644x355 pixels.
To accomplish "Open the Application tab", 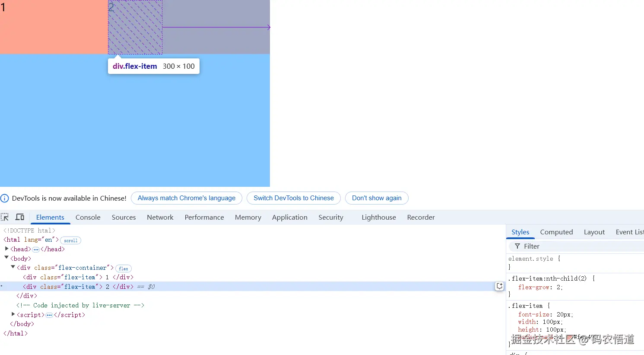I will click(290, 217).
